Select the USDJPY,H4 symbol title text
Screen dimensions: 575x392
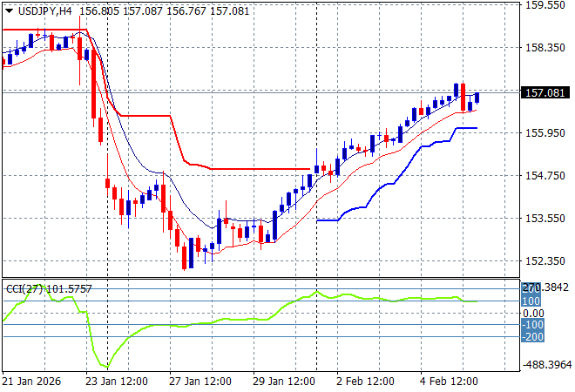[x=45, y=11]
